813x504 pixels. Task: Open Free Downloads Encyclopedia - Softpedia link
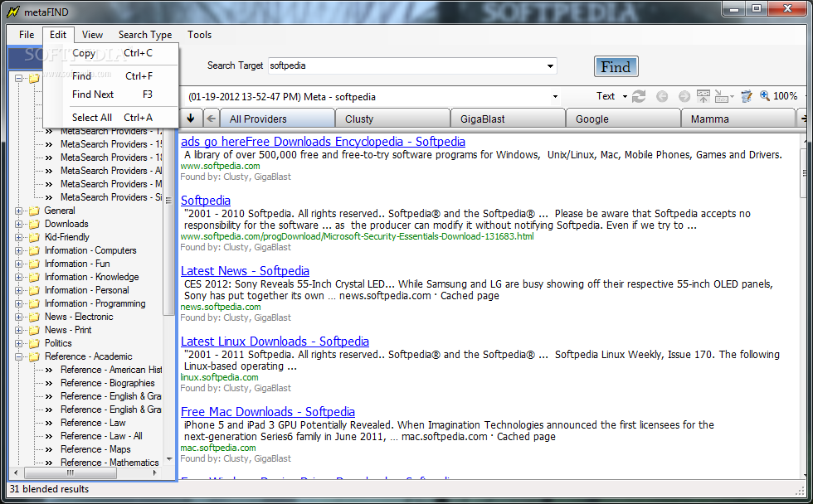(323, 142)
